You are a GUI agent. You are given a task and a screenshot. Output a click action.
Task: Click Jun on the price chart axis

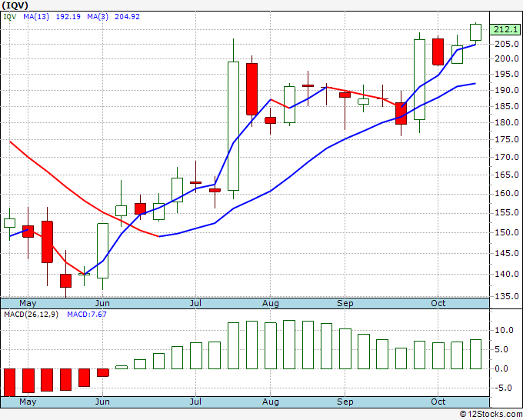(102, 304)
